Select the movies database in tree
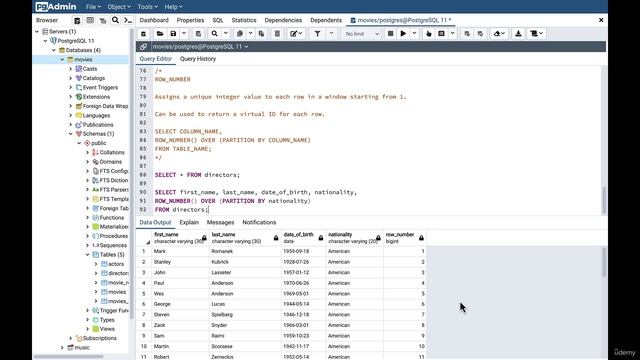Viewport: 640px width, 360px height. coord(83,60)
